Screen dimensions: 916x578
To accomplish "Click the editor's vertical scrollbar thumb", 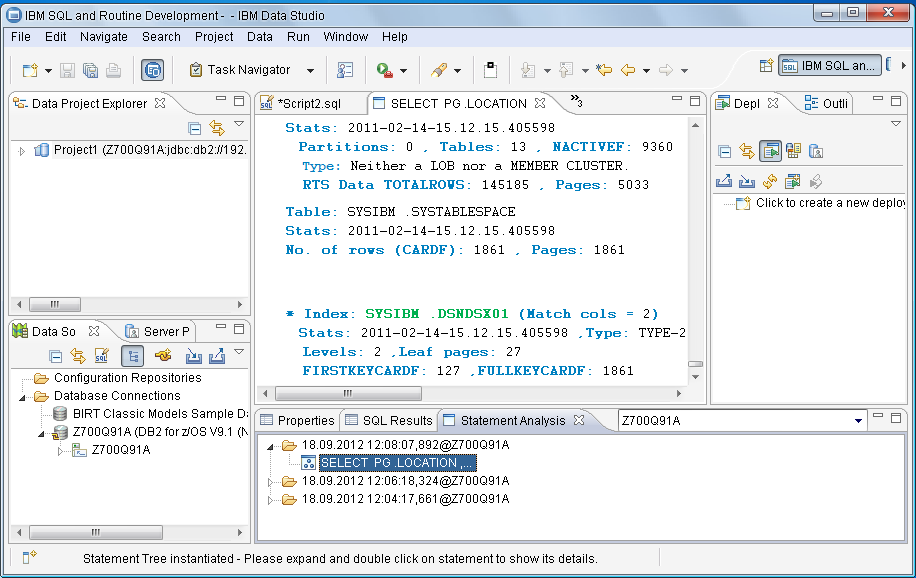I will coord(697,364).
